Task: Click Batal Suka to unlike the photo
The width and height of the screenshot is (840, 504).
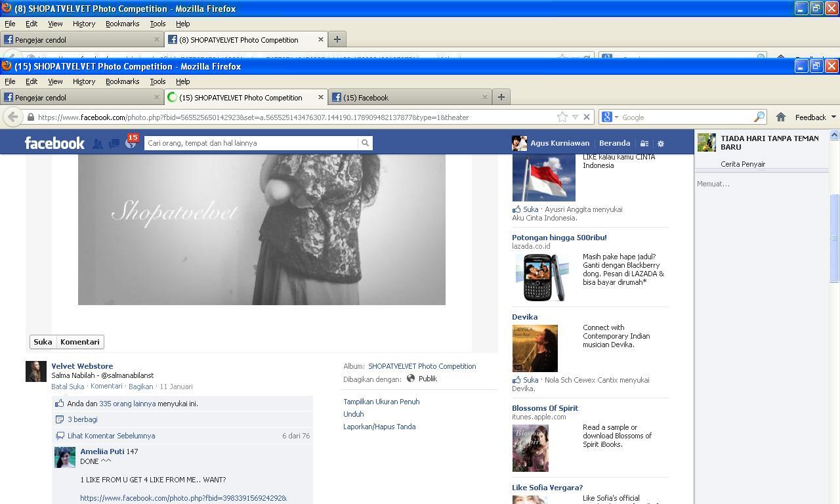Action: (68, 387)
